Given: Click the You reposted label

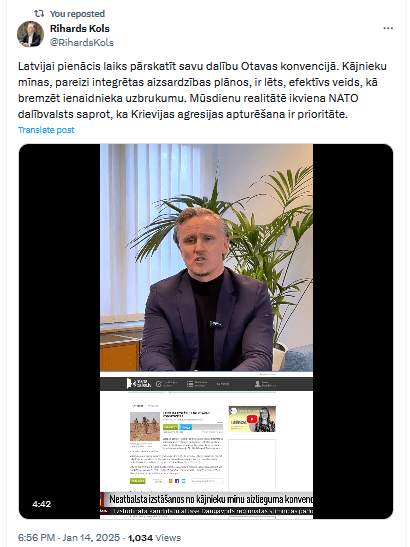Looking at the screenshot, I should pos(77,14).
